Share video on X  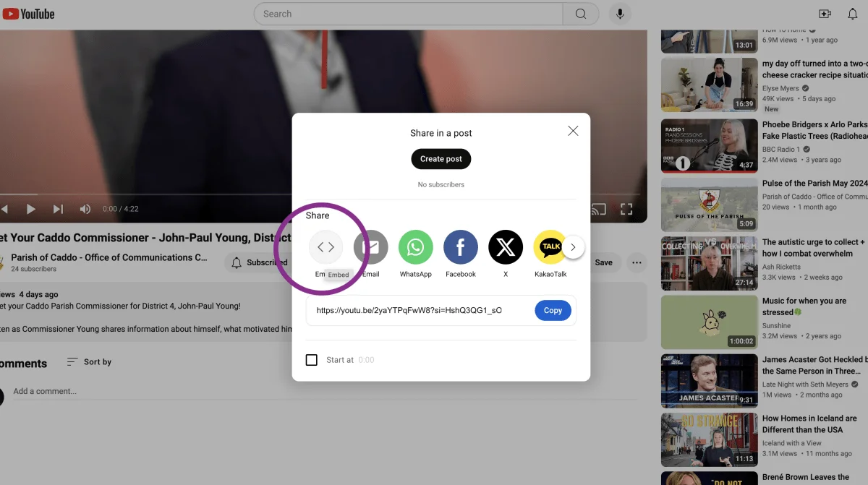(506, 247)
